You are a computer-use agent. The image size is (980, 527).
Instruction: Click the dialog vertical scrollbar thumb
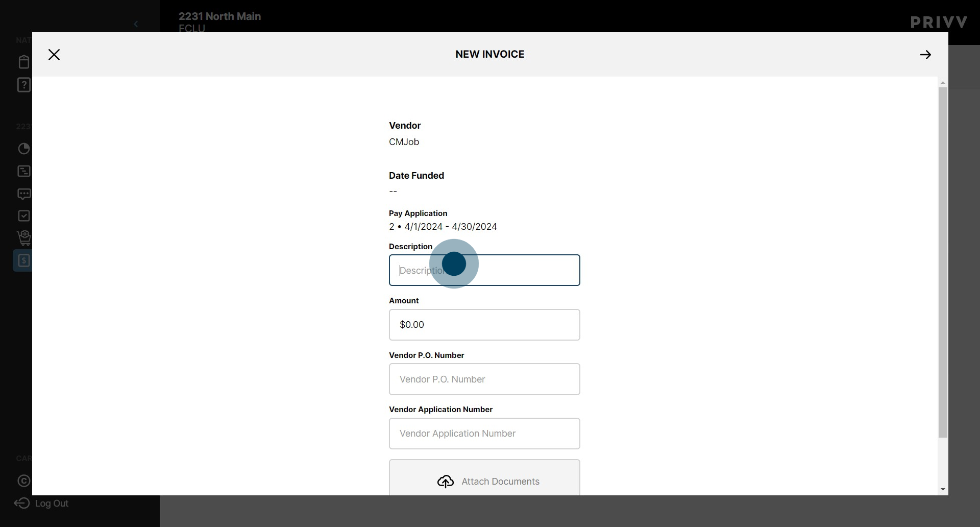point(943,262)
